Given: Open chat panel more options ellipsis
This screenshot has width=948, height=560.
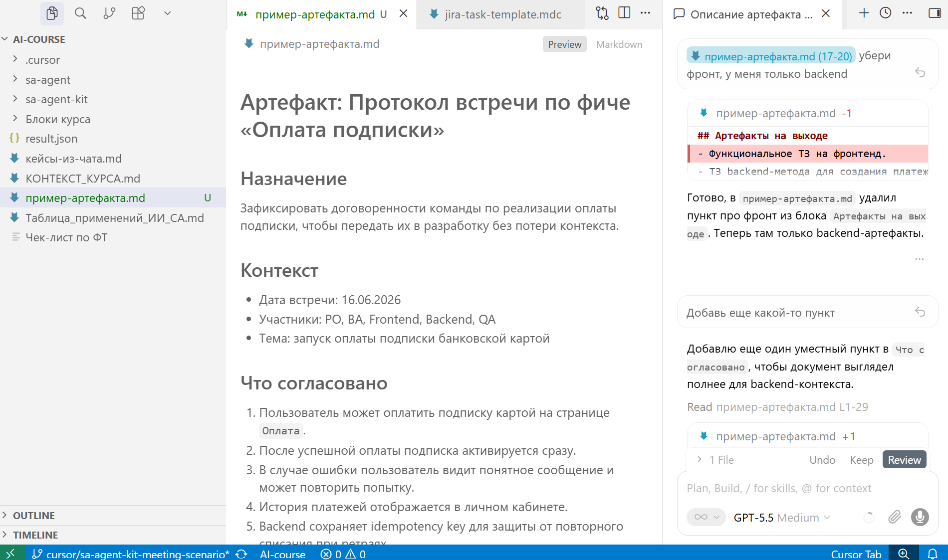Looking at the screenshot, I should [908, 13].
